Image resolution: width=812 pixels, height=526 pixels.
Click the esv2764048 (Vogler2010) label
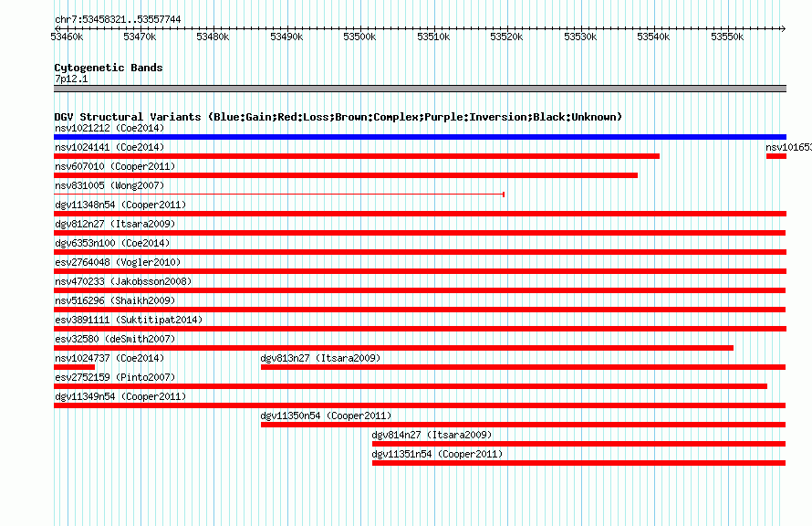[118, 262]
